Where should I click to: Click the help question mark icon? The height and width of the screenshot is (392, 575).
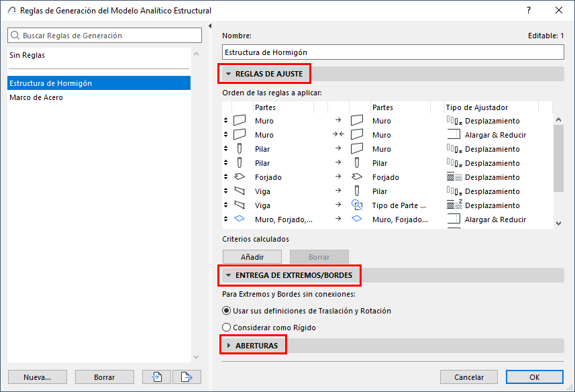(529, 10)
